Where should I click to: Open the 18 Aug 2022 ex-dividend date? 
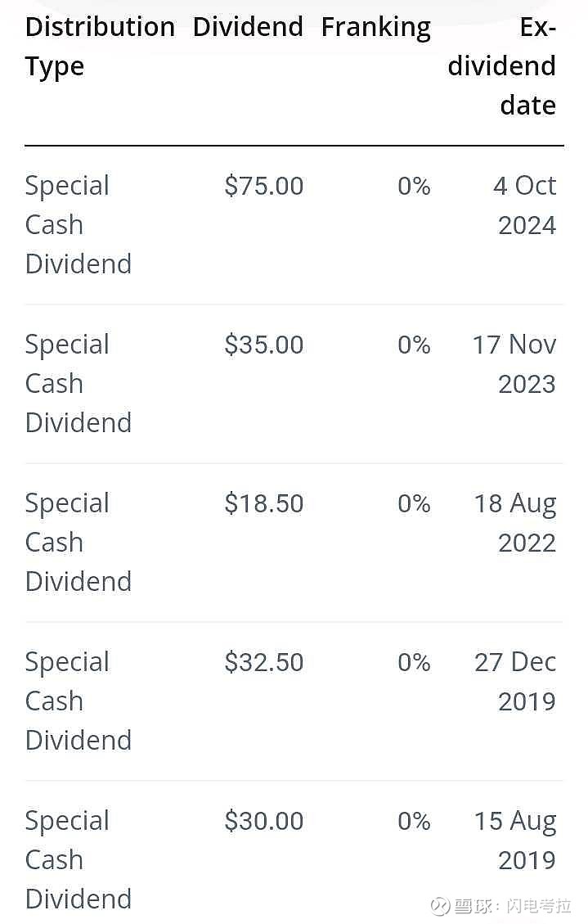(515, 523)
